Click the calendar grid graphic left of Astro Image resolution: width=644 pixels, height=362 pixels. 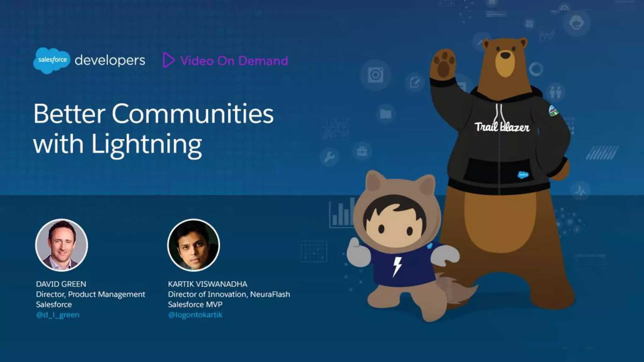[314, 251]
